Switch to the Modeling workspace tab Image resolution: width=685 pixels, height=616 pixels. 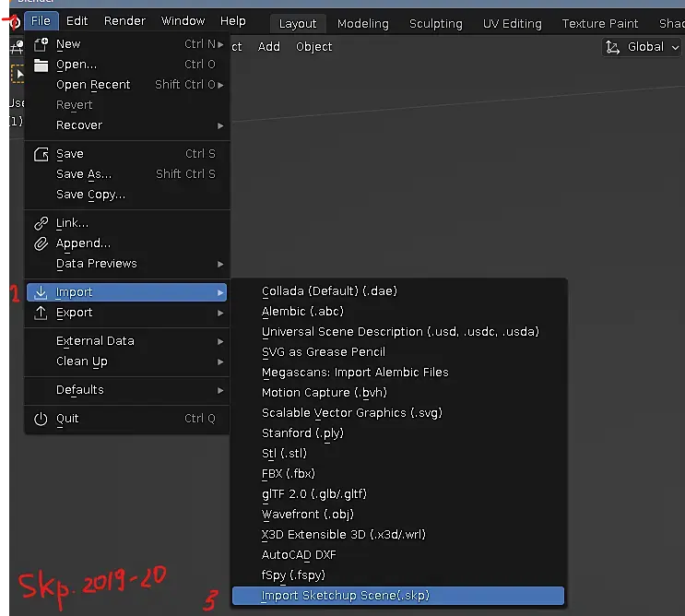point(362,24)
